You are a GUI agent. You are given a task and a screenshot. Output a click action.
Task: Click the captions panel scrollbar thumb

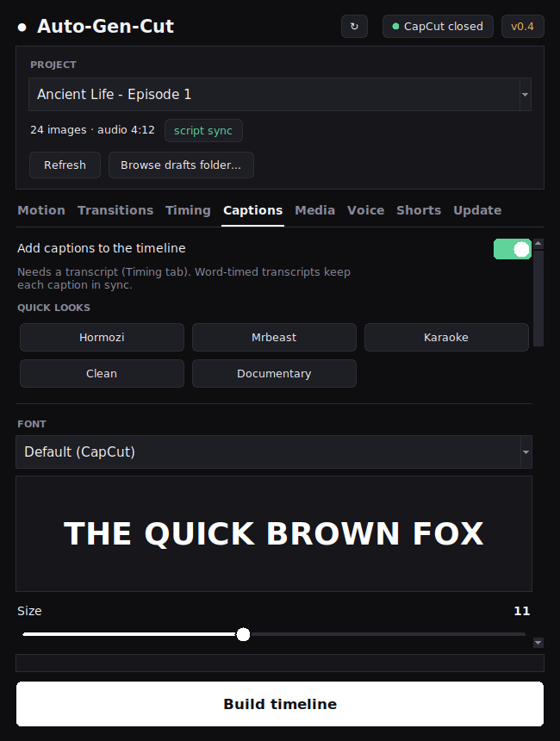coord(538,299)
